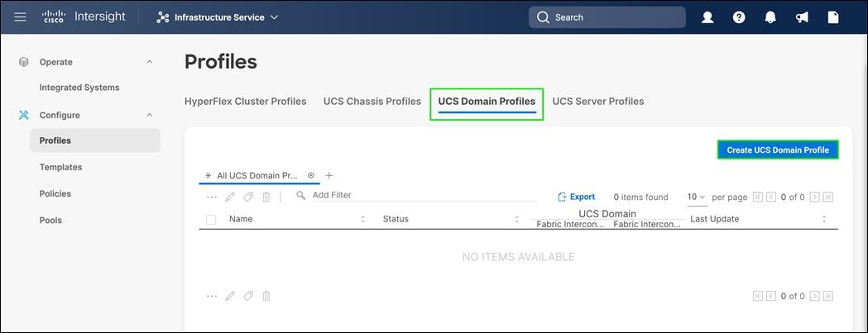
Task: Click Create UCS Domain Profile button
Action: click(x=778, y=150)
